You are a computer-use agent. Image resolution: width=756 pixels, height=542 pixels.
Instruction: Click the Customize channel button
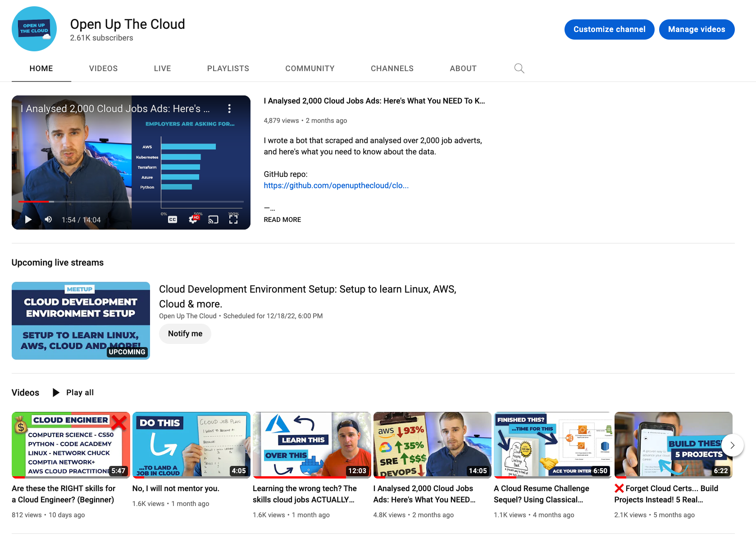[609, 29]
